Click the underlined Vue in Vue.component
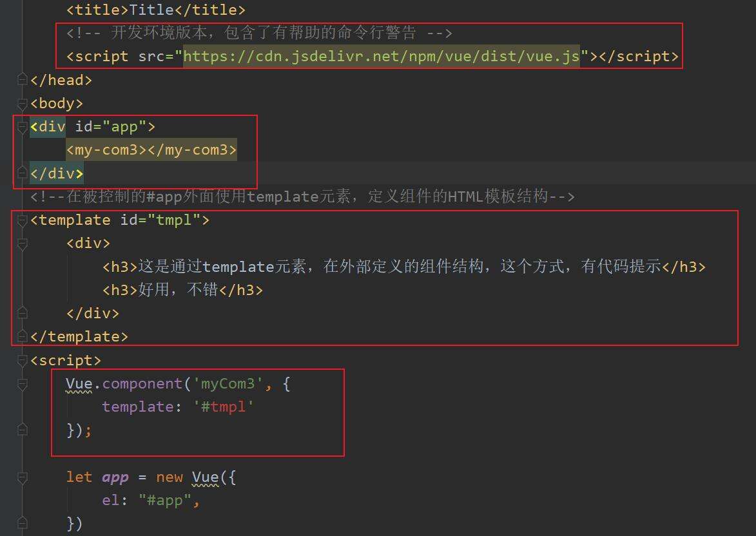The image size is (756, 536). tap(79, 384)
